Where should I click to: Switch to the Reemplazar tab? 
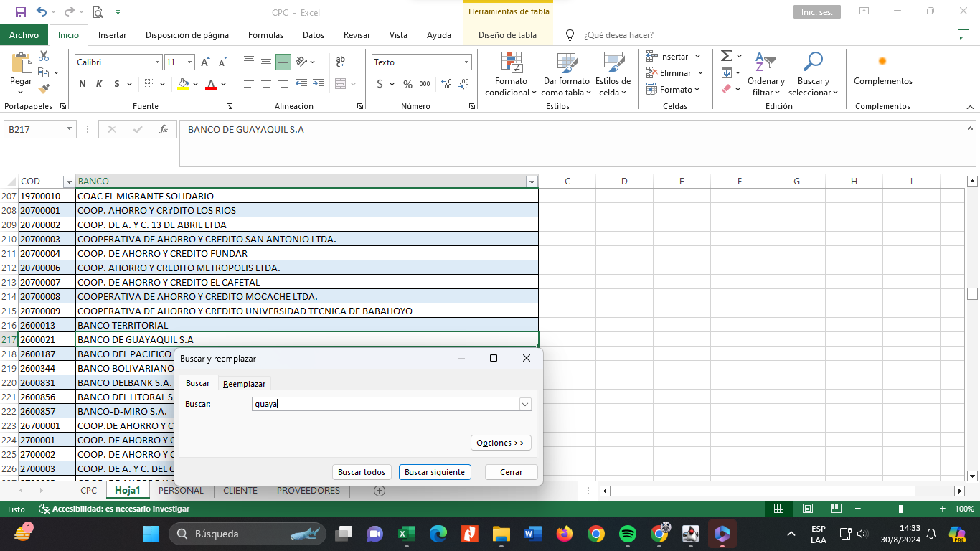click(x=244, y=384)
